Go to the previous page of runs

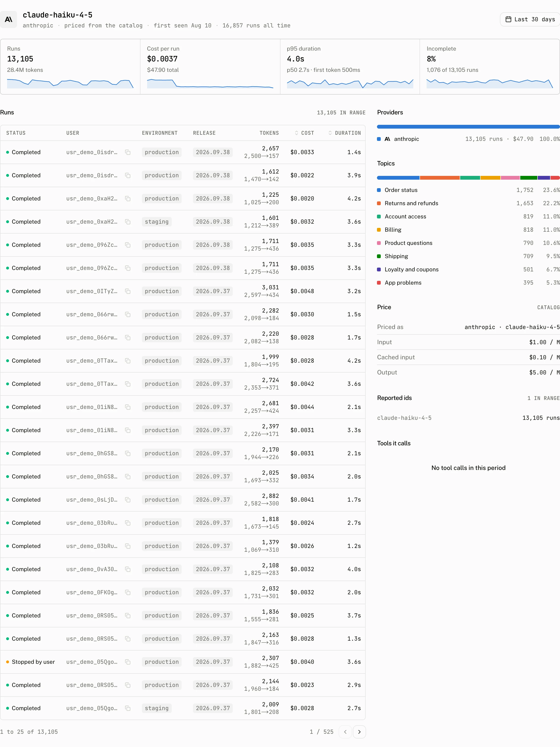tap(345, 732)
